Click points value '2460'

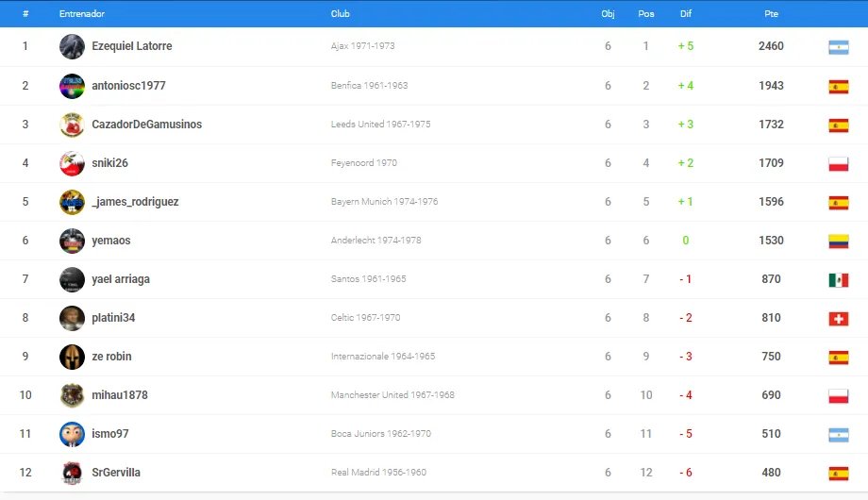pyautogui.click(x=771, y=46)
